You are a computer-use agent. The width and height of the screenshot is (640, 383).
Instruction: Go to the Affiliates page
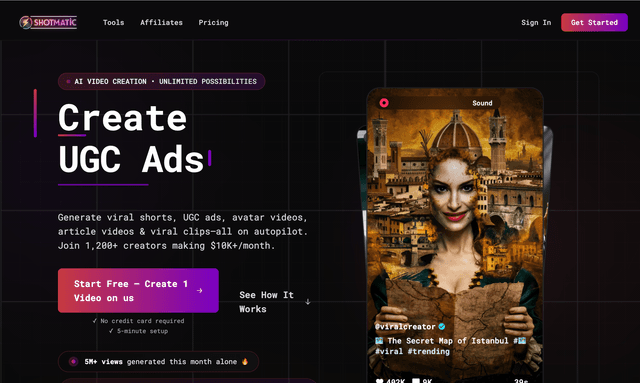pos(161,22)
